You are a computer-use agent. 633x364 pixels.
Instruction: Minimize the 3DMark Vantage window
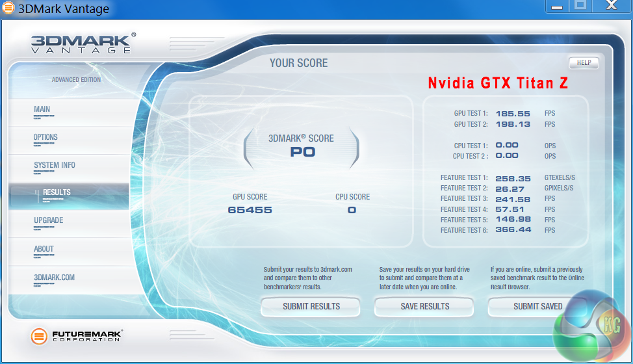point(557,6)
